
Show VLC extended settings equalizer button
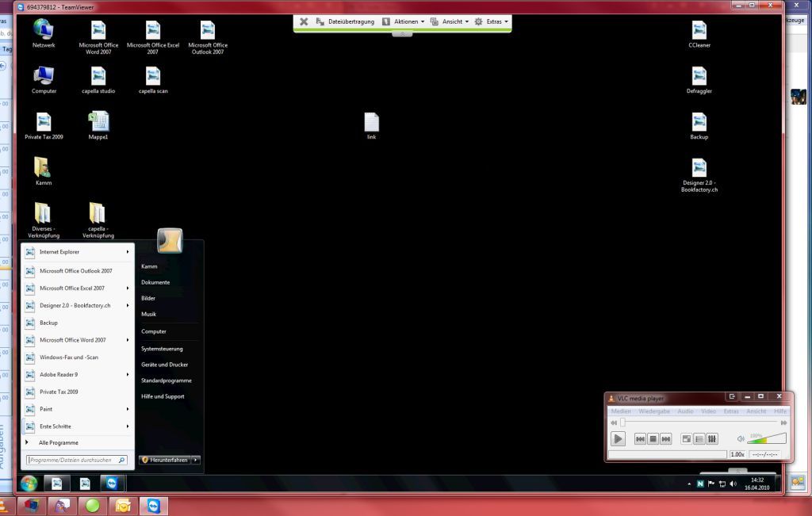(712, 439)
